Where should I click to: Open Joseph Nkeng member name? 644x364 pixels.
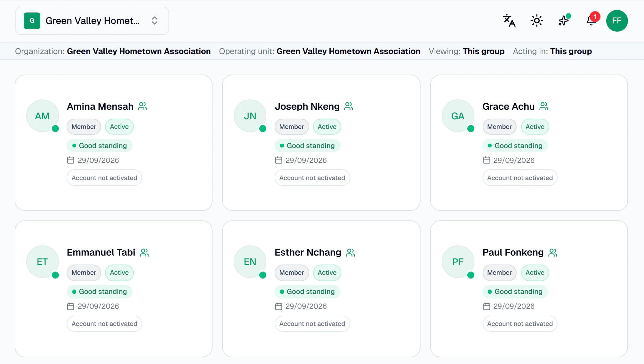coord(307,106)
